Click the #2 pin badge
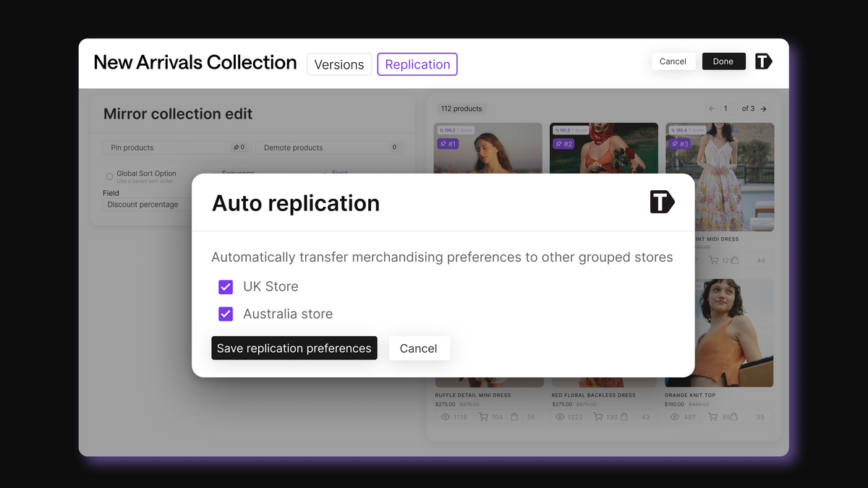The width and height of the screenshot is (868, 488). [564, 144]
